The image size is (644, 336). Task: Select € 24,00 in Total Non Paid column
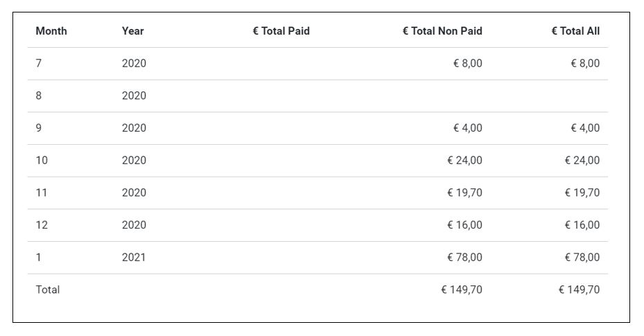pyautogui.click(x=464, y=161)
